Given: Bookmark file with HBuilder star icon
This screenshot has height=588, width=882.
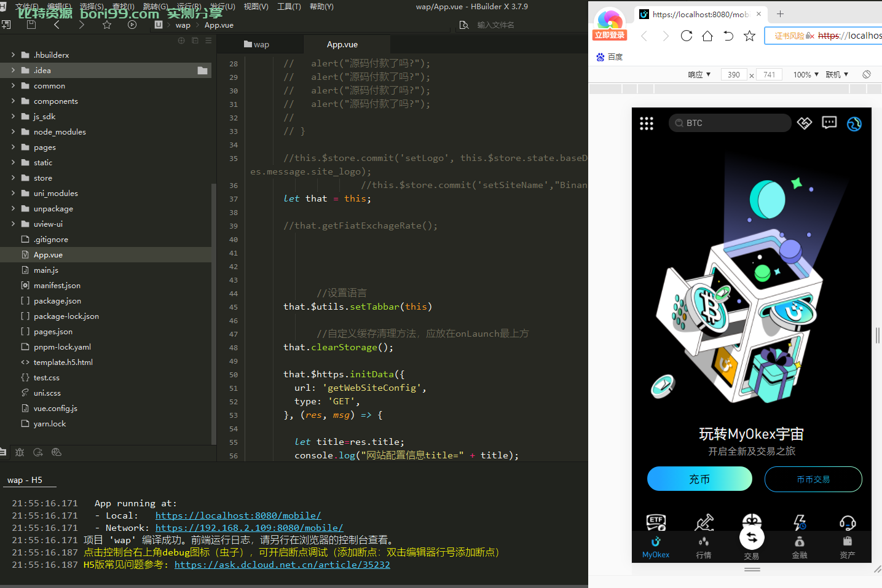Looking at the screenshot, I should [x=107, y=25].
